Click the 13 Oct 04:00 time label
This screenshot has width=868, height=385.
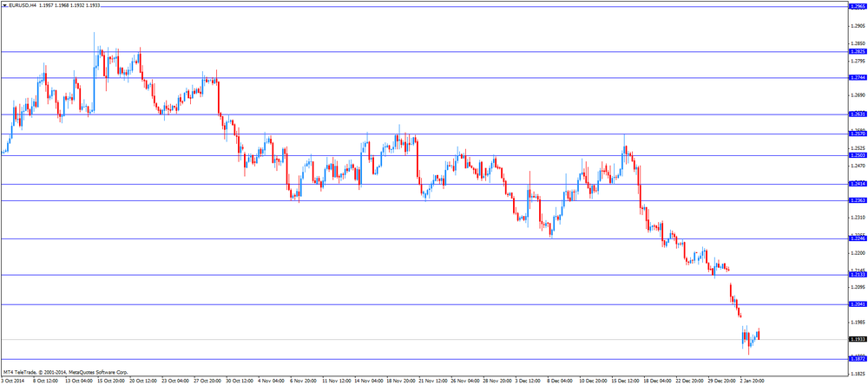click(78, 382)
